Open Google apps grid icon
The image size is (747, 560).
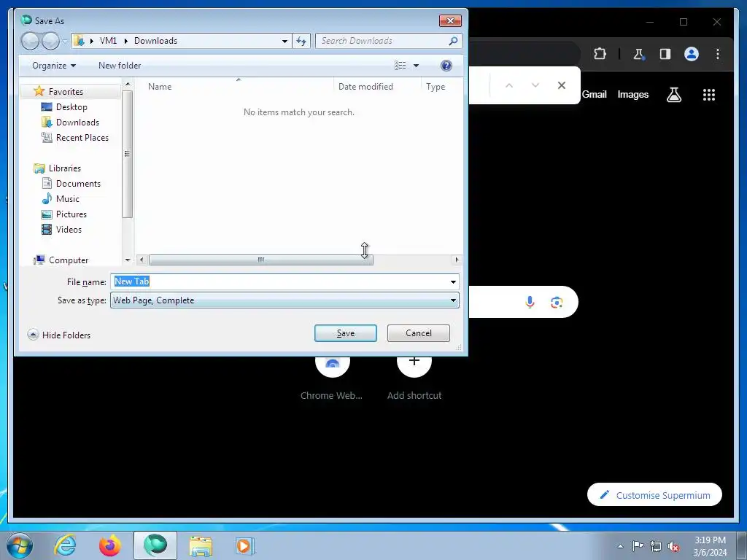point(709,95)
